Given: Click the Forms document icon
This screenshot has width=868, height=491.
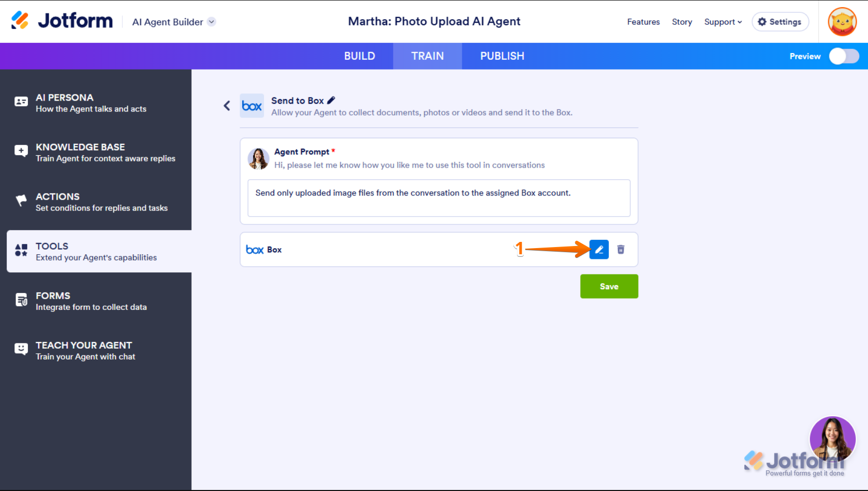Looking at the screenshot, I should coord(21,300).
